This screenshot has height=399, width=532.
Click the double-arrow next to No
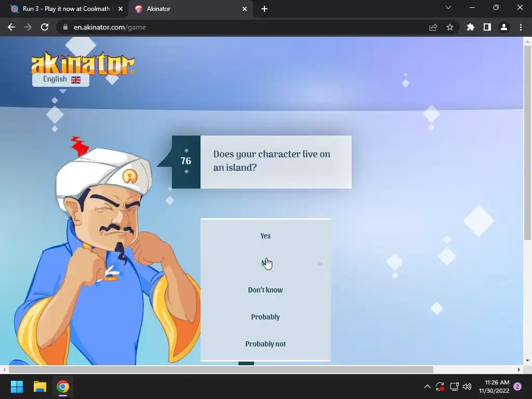[x=320, y=263]
